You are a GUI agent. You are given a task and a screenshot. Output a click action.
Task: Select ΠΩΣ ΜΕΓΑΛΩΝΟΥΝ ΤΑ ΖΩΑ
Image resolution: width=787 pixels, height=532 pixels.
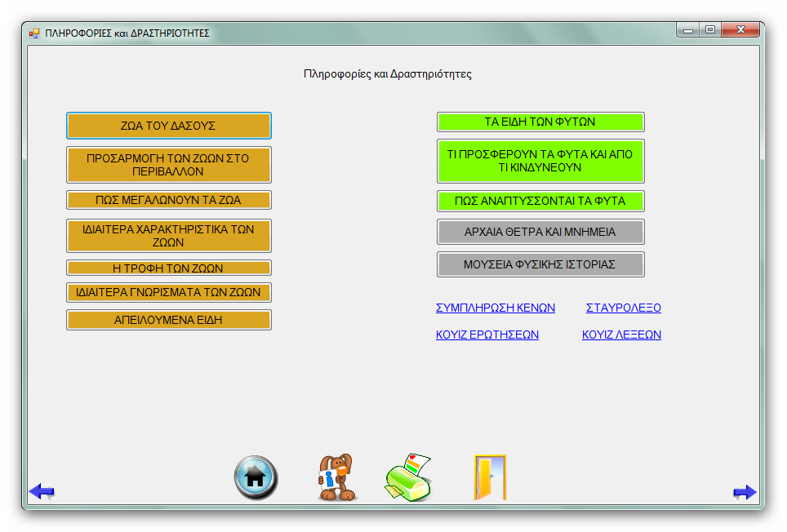[x=169, y=200]
